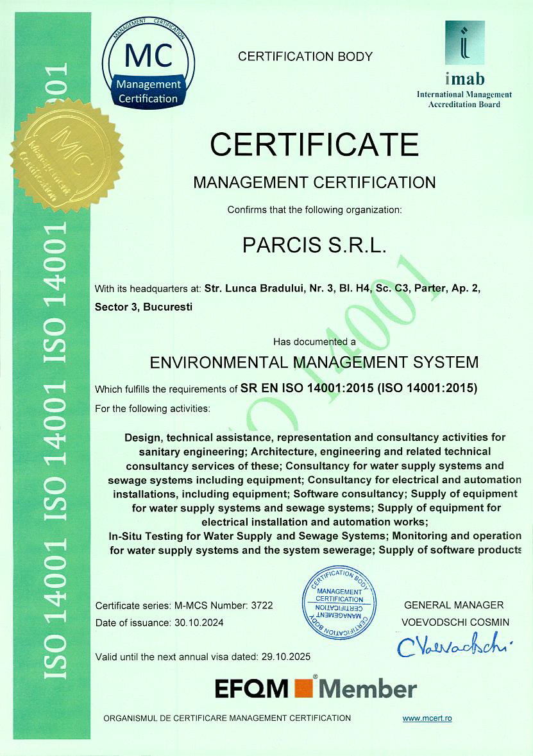This screenshot has width=533, height=756.
Task: Select "Date of issuance: 30.10.2024"
Action: [x=160, y=623]
